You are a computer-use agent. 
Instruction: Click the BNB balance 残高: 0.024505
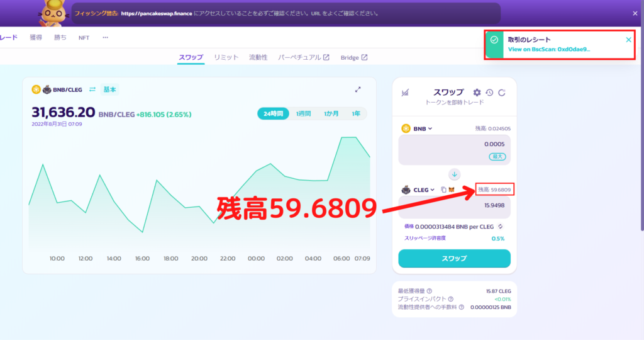(x=493, y=128)
